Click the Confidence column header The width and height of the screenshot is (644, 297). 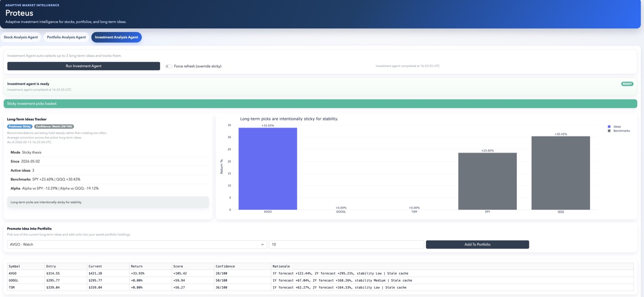coord(242,266)
